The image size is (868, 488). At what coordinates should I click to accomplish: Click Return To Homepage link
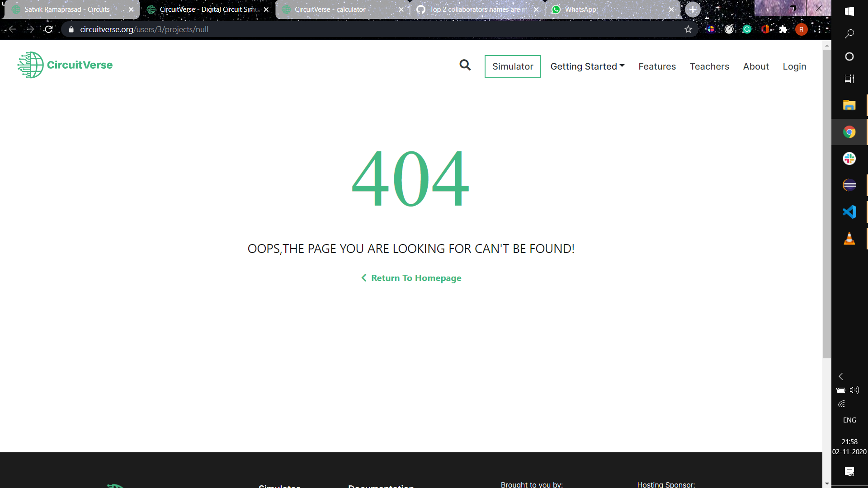[x=411, y=278]
